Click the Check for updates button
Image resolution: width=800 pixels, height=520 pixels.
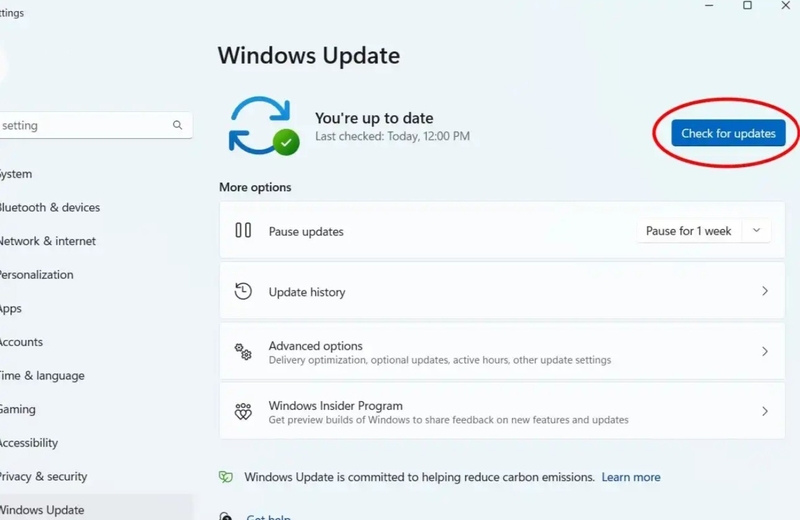coord(728,133)
